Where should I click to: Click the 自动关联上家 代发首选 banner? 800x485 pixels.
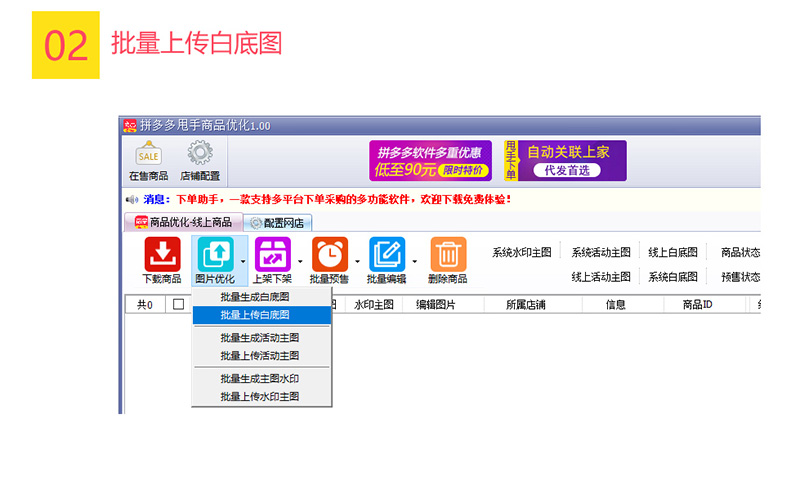pos(565,161)
